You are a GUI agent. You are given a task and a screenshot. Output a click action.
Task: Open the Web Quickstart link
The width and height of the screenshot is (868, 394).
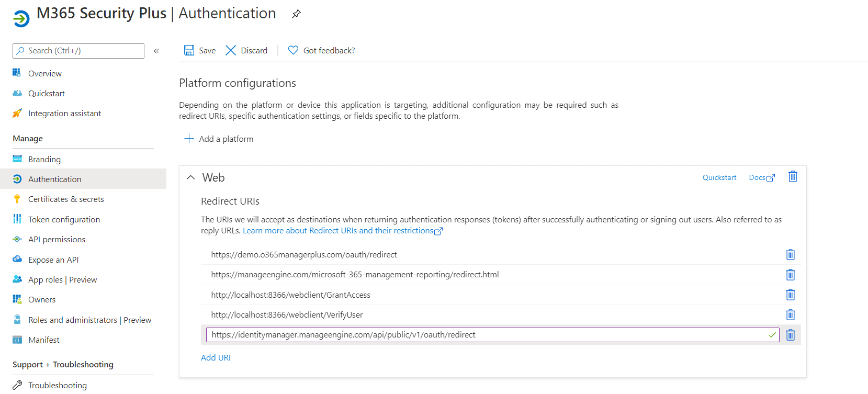tap(719, 178)
